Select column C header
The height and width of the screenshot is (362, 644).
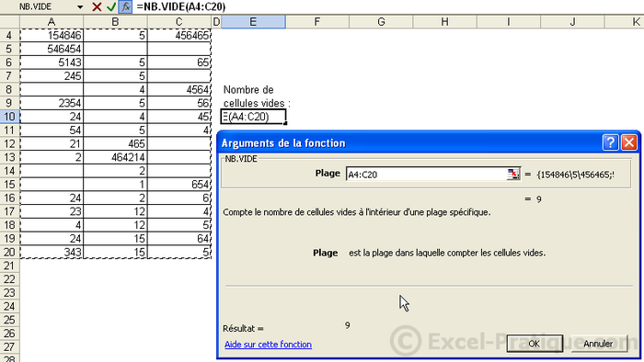[x=179, y=22]
